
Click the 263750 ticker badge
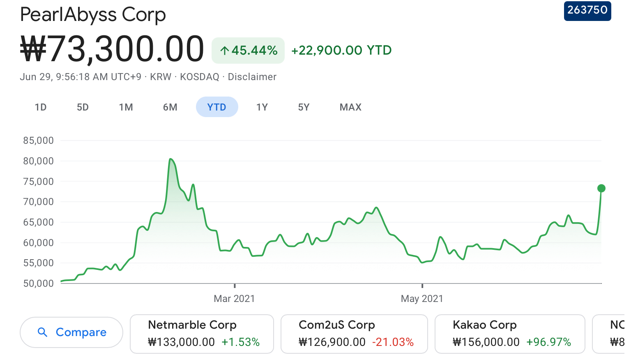[587, 10]
